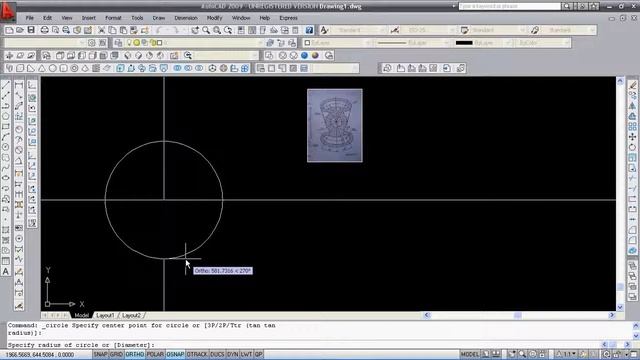Click the Help question mark icon

(x=309, y=30)
